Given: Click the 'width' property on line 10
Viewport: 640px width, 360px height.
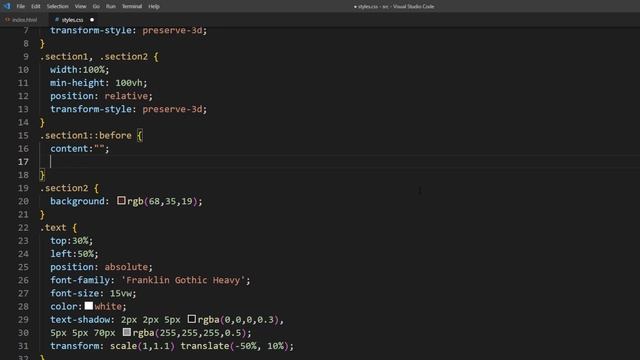Looking at the screenshot, I should pyautogui.click(x=64, y=70).
